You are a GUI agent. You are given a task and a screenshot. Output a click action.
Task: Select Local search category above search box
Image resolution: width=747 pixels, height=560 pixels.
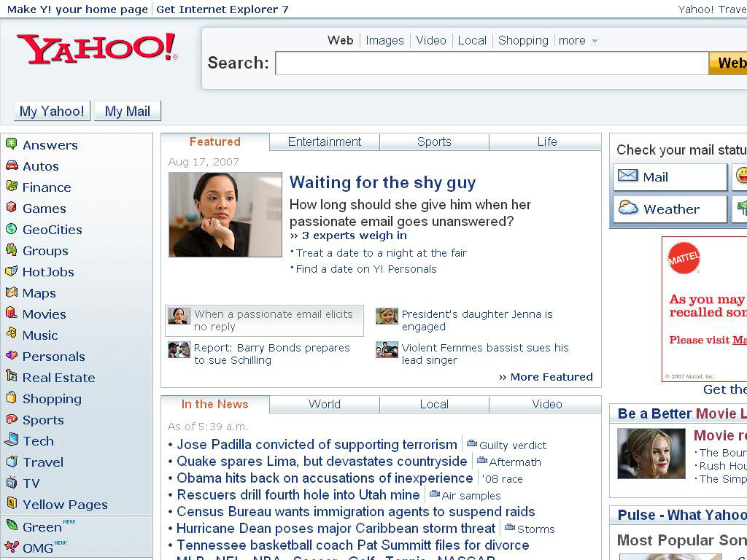point(472,41)
